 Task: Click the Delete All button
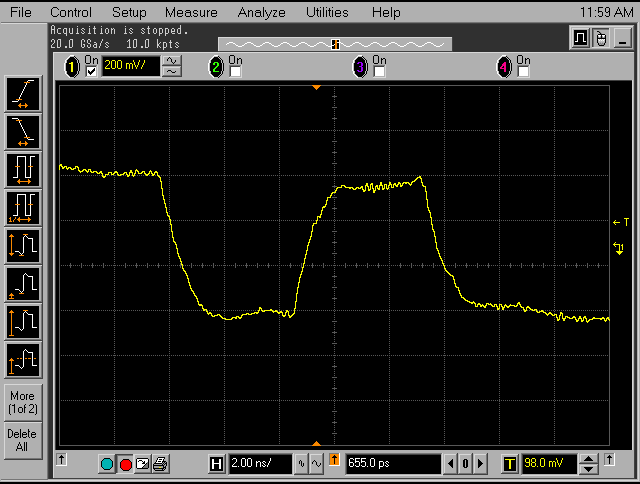click(x=22, y=440)
